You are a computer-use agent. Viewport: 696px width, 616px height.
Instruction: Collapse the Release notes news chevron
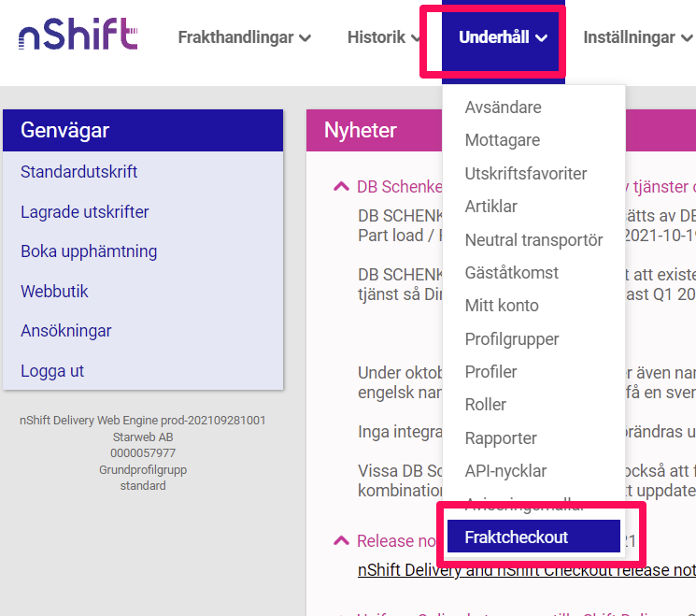(341, 540)
